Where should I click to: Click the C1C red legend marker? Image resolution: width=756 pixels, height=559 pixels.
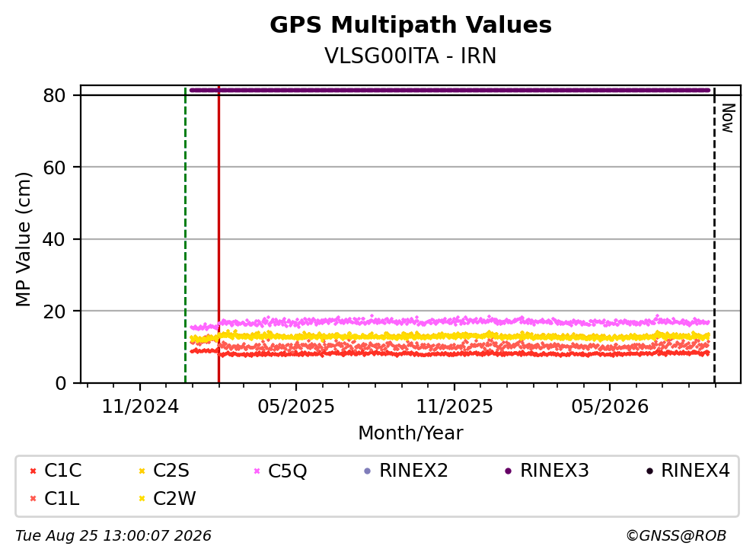(x=33, y=471)
